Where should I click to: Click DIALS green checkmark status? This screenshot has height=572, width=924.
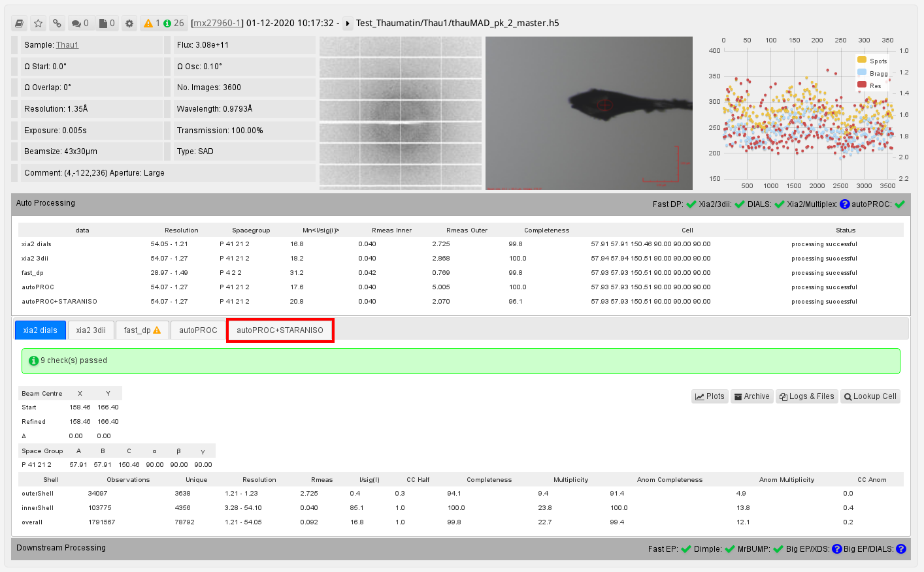click(x=779, y=204)
